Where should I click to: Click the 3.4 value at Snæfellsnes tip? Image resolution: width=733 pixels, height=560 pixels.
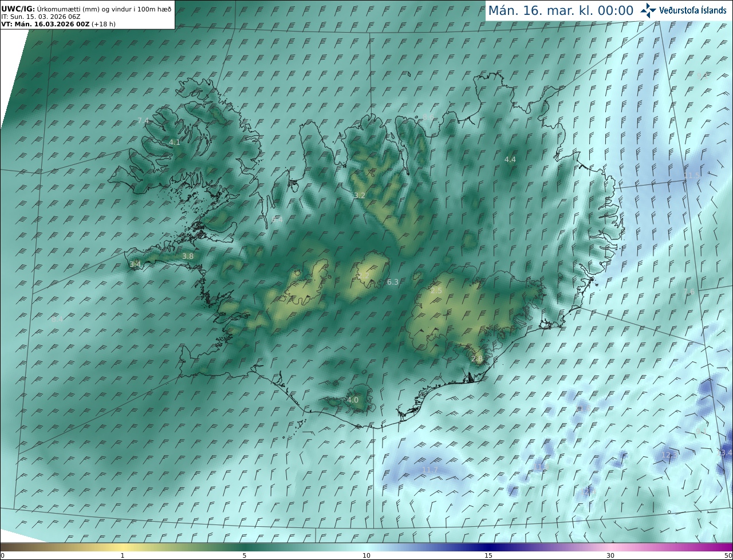click(x=135, y=264)
